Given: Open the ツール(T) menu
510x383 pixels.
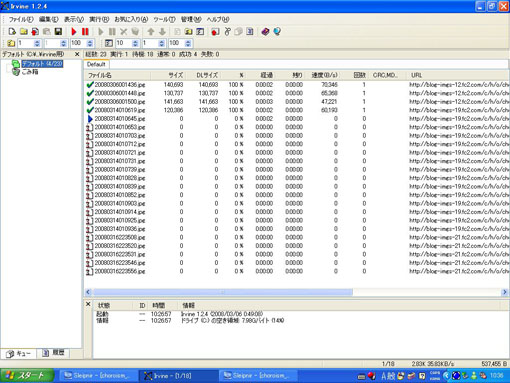Looking at the screenshot, I should point(164,19).
